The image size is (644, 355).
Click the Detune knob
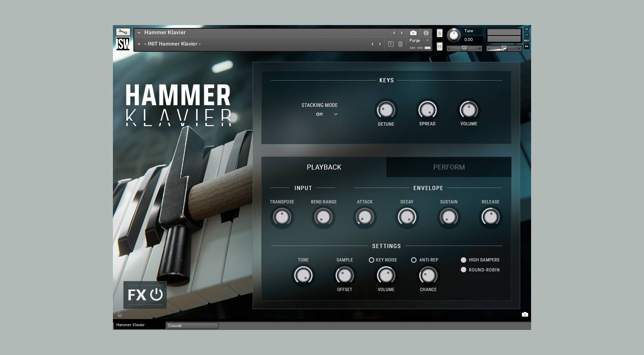(386, 110)
